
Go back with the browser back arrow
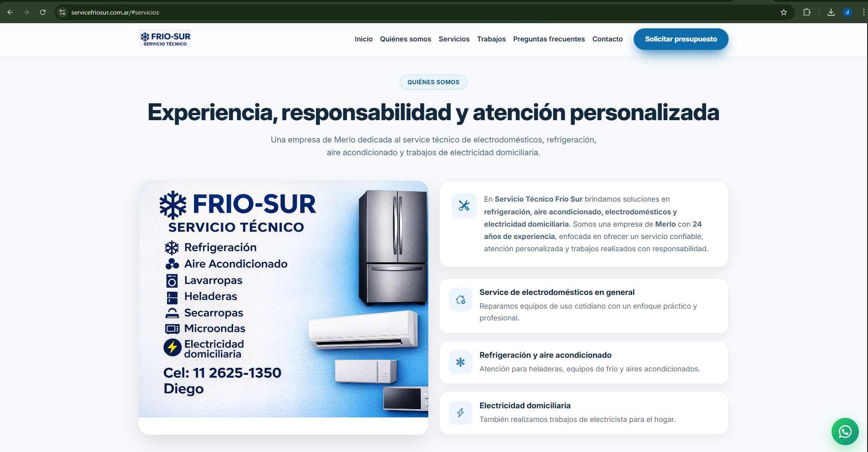pos(10,12)
